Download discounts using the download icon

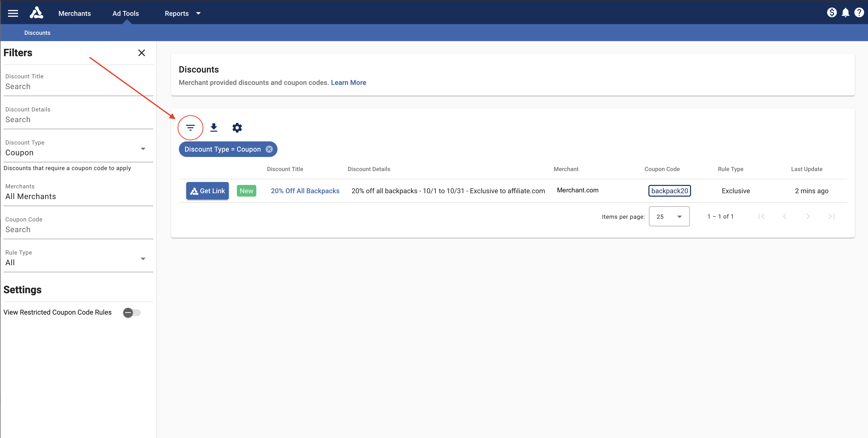(x=214, y=128)
